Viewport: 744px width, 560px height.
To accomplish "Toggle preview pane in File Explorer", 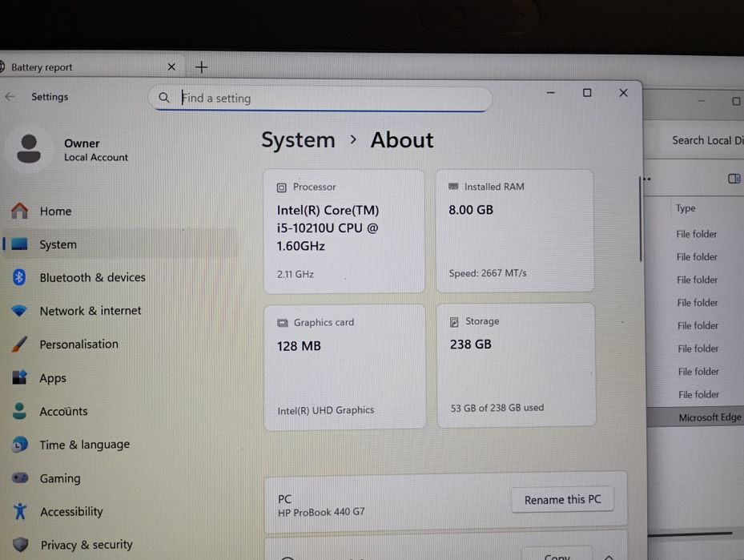I will 734,179.
